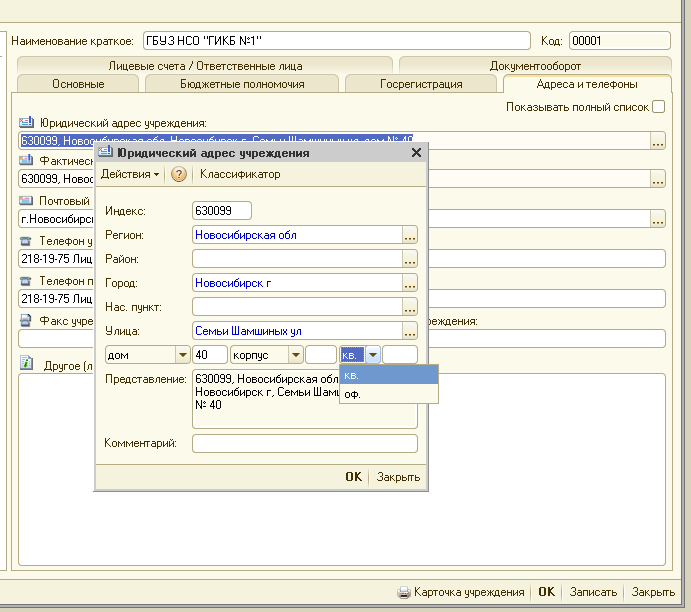The width and height of the screenshot is (691, 612).
Task: Click the printer icon for Карточка учреждения
Action: pyautogui.click(x=404, y=592)
